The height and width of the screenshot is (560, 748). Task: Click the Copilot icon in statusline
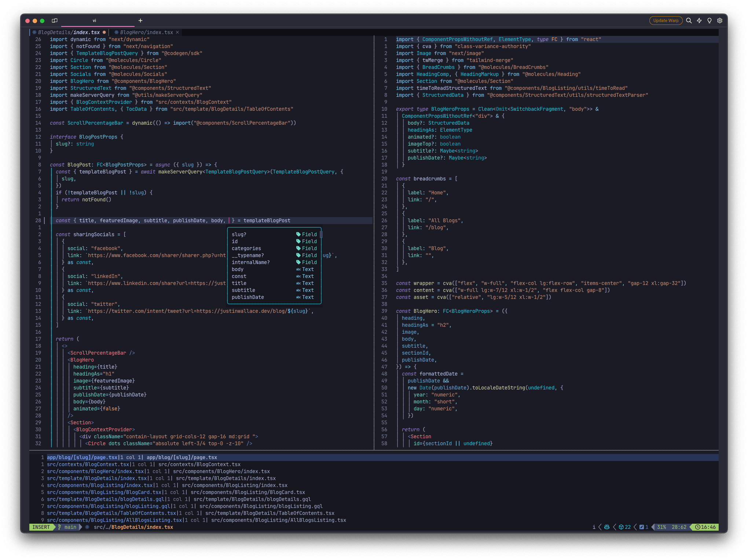[607, 527]
